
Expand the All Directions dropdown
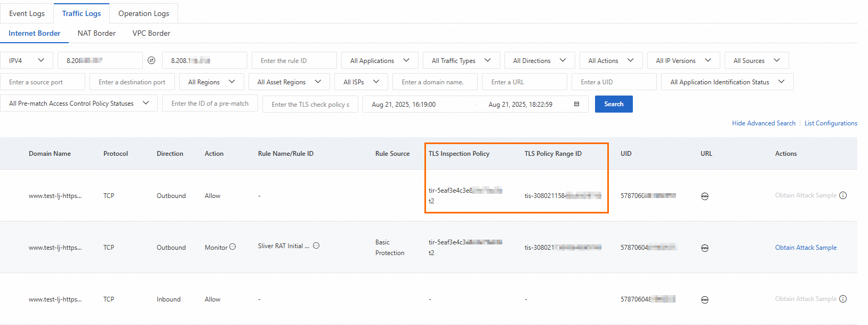(540, 60)
